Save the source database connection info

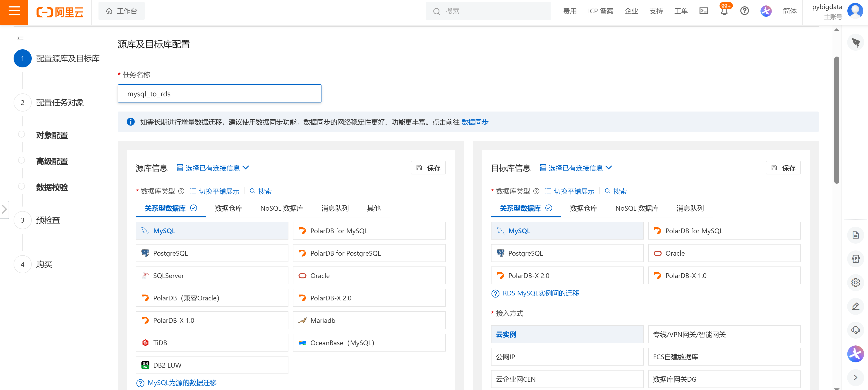pos(428,168)
